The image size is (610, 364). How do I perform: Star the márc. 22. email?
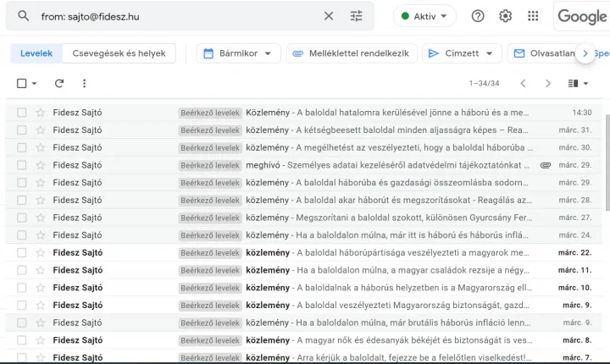pos(41,252)
